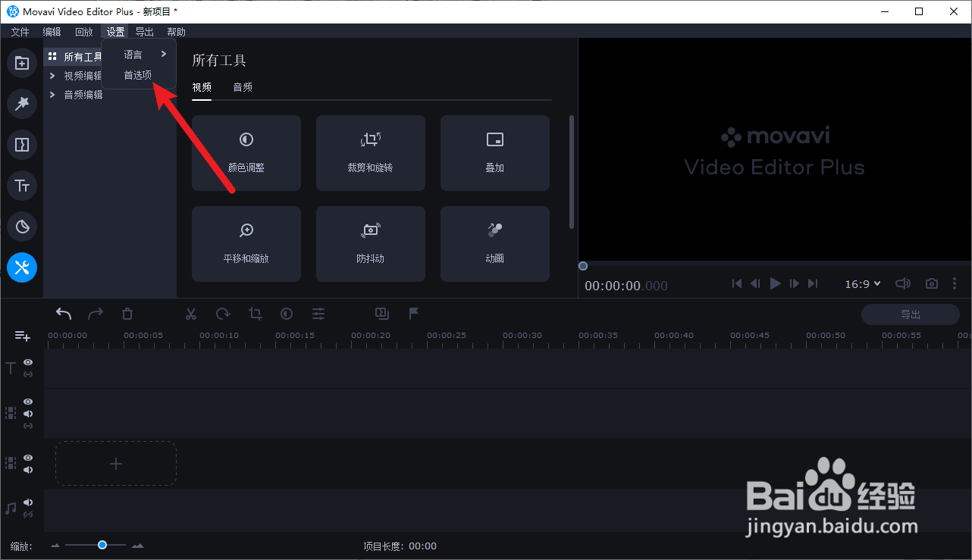Viewport: 972px width, 560px height.
Task: Toggle the audio track link icon
Action: click(28, 515)
